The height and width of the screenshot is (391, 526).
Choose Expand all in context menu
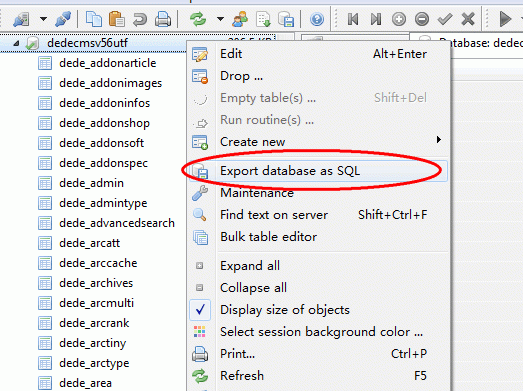pos(318,266)
